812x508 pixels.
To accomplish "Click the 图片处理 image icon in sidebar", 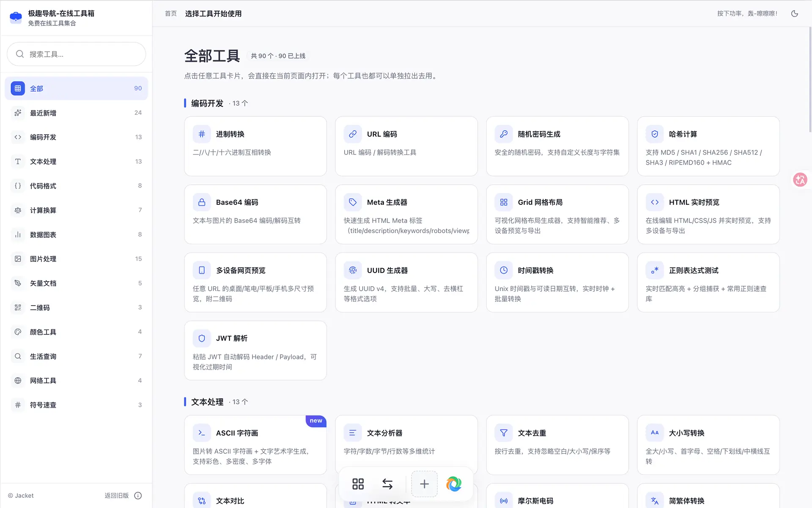I will coord(18,259).
